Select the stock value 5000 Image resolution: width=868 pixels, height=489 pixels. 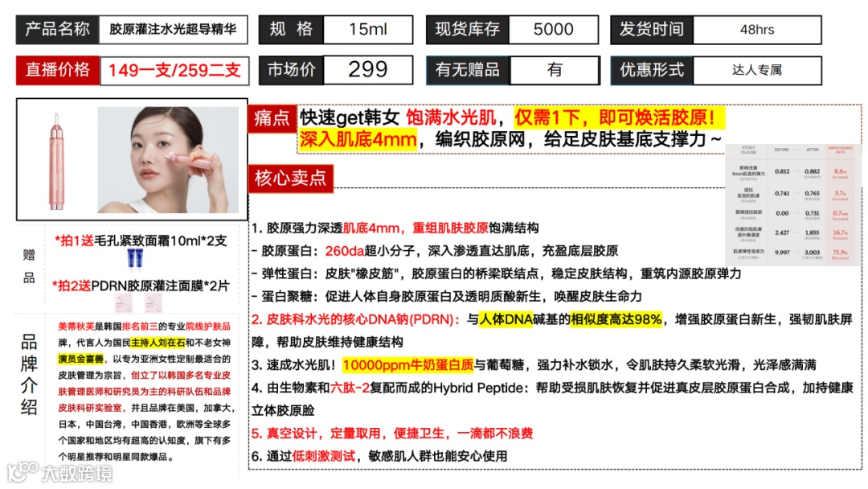coord(554,29)
